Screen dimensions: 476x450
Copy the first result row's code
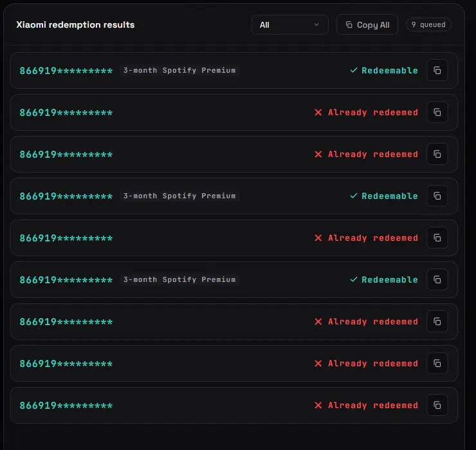437,70
